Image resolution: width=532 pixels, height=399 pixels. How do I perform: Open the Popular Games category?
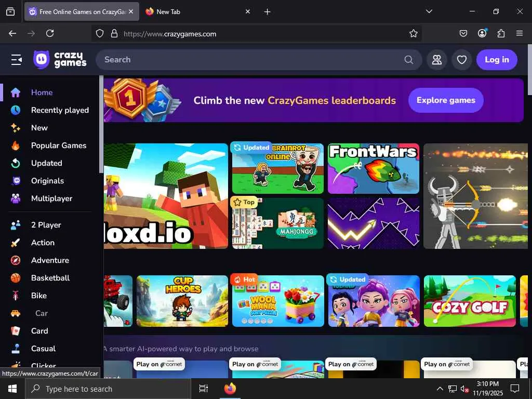tap(59, 145)
